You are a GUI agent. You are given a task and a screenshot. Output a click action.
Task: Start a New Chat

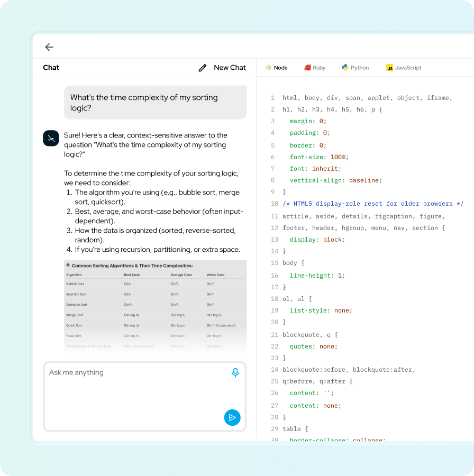tap(230, 68)
